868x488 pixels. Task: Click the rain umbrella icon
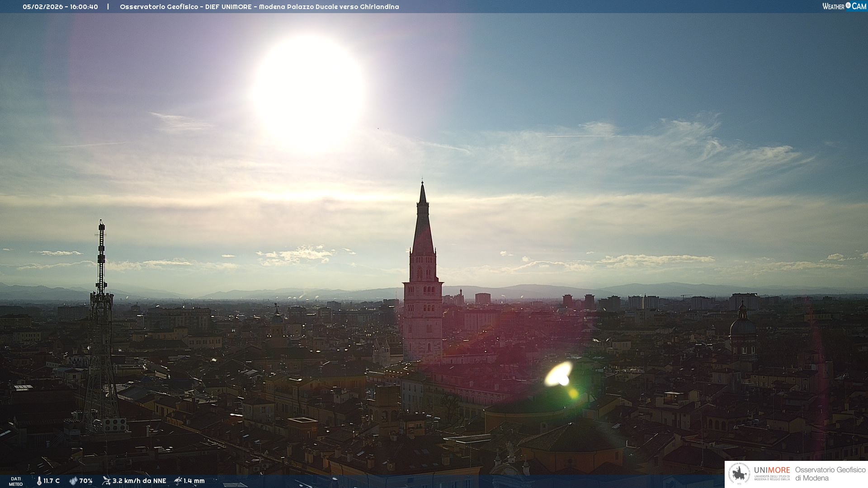178,481
